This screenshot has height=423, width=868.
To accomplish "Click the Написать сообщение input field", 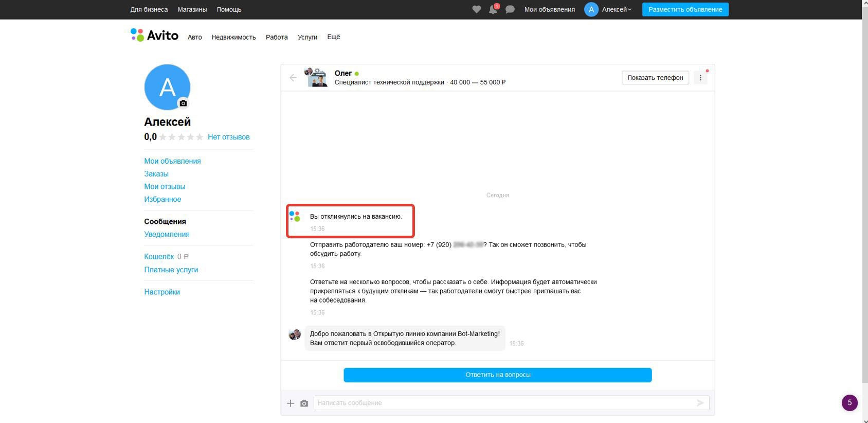I will tap(504, 403).
